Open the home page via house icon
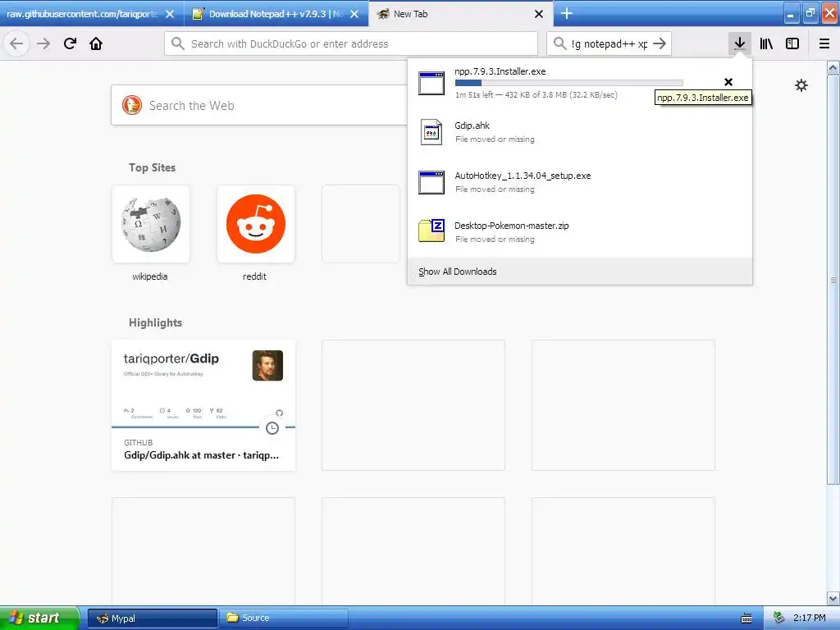Image resolution: width=840 pixels, height=630 pixels. (x=96, y=43)
